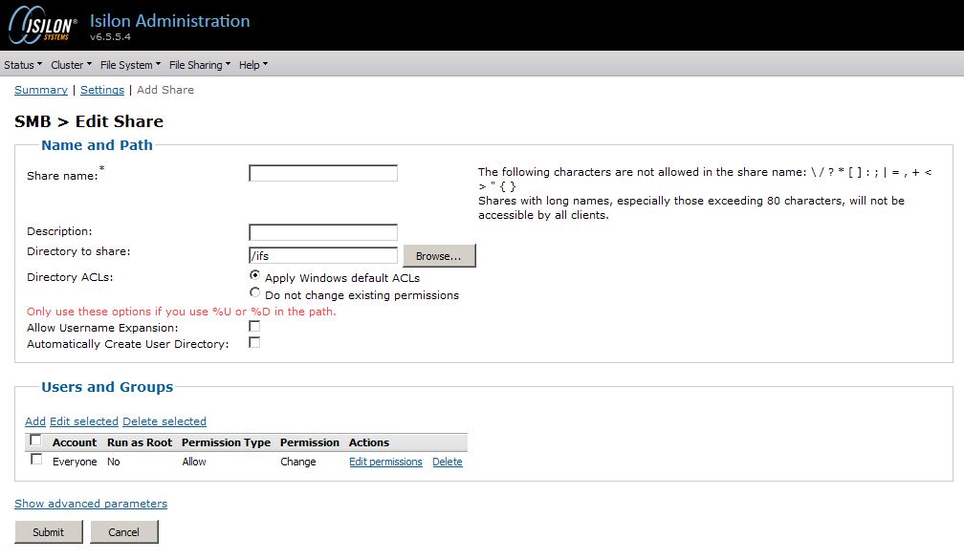
Task: Open the Status menu
Action: [x=23, y=64]
